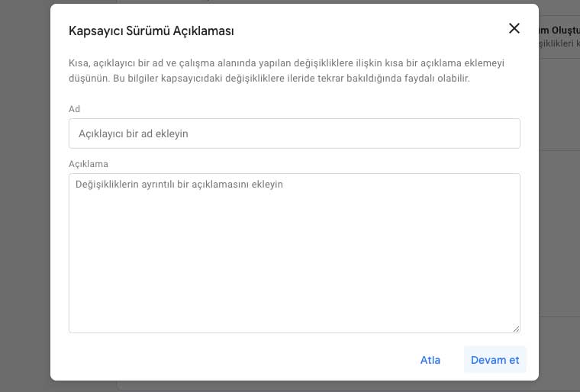
Task: Click the dialog title Kapsayıcı Sürümü Açıklaması
Action: click(x=151, y=31)
